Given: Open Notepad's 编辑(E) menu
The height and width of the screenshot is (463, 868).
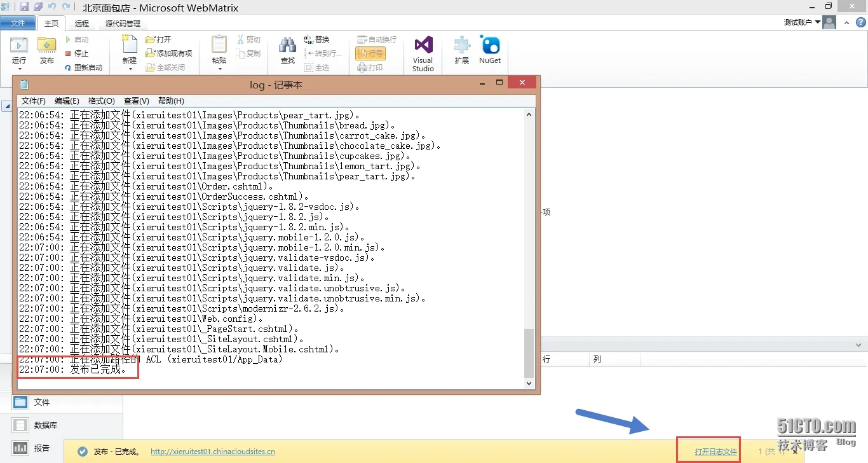Looking at the screenshot, I should [x=67, y=100].
